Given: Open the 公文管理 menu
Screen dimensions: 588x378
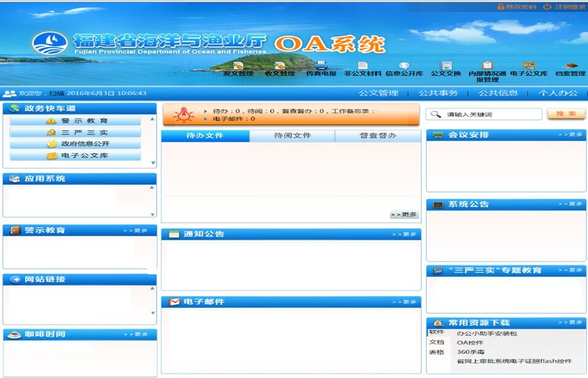Looking at the screenshot, I should click(x=378, y=93).
